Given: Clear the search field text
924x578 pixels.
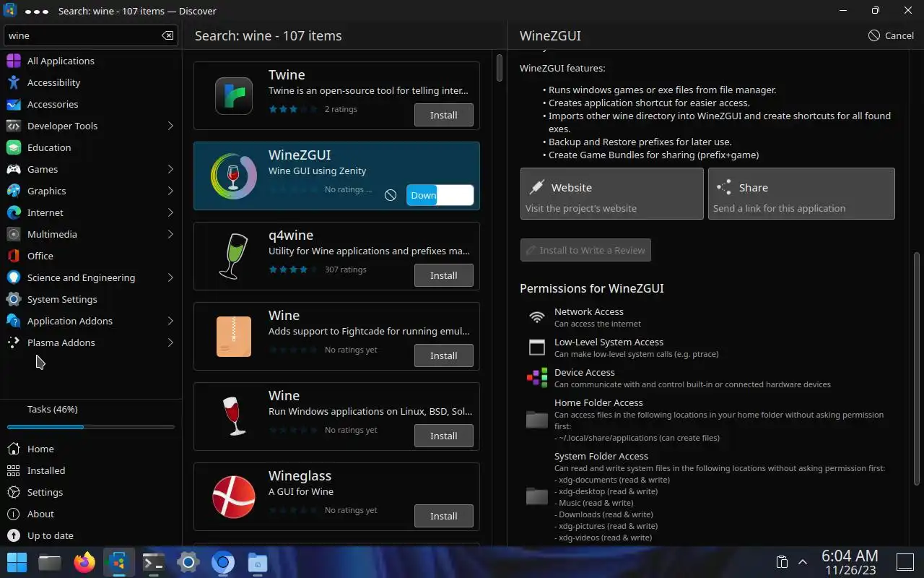Looking at the screenshot, I should point(167,35).
